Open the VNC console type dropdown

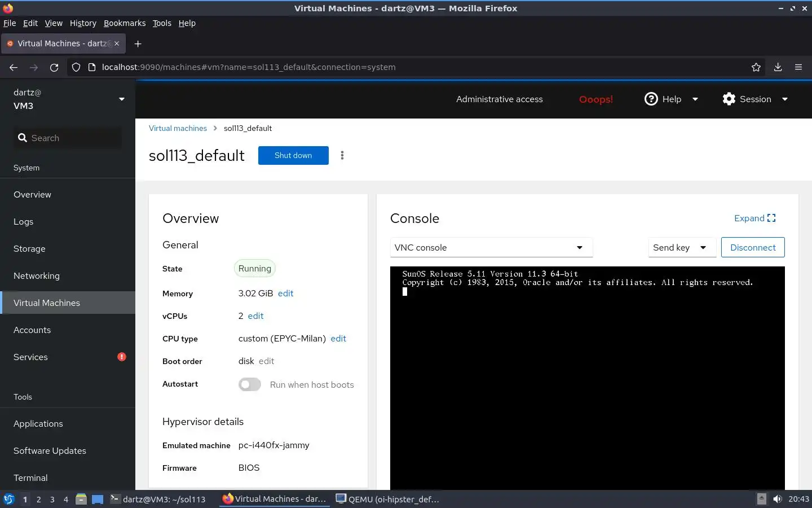(x=491, y=247)
